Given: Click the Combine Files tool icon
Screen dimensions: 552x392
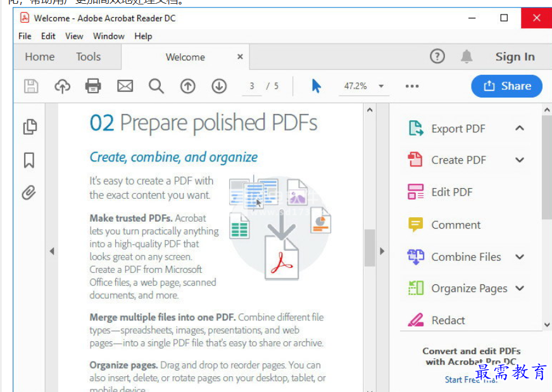Looking at the screenshot, I should point(416,256).
